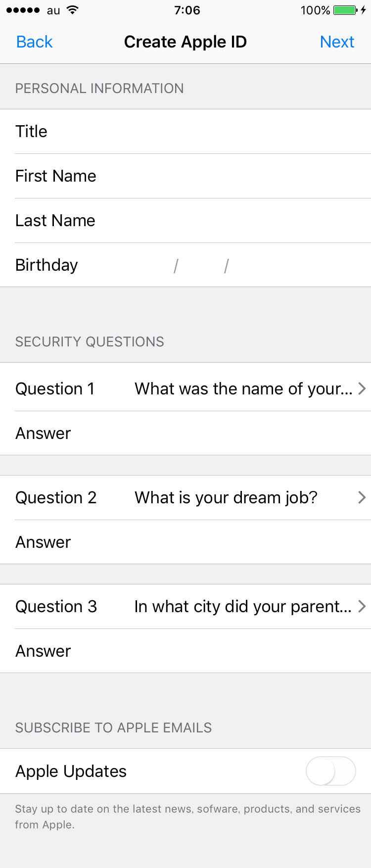This screenshot has height=868, width=371.
Task: Tap the Create Apple ID title
Action: [185, 42]
